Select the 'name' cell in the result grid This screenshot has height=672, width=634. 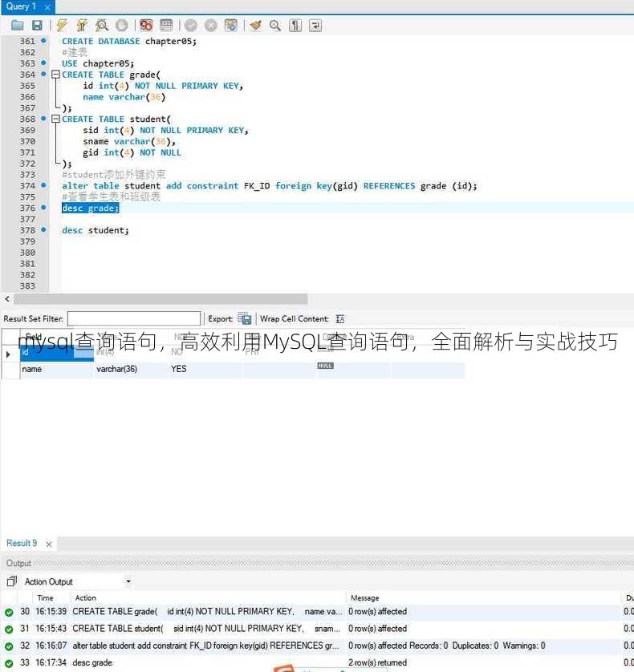57,369
